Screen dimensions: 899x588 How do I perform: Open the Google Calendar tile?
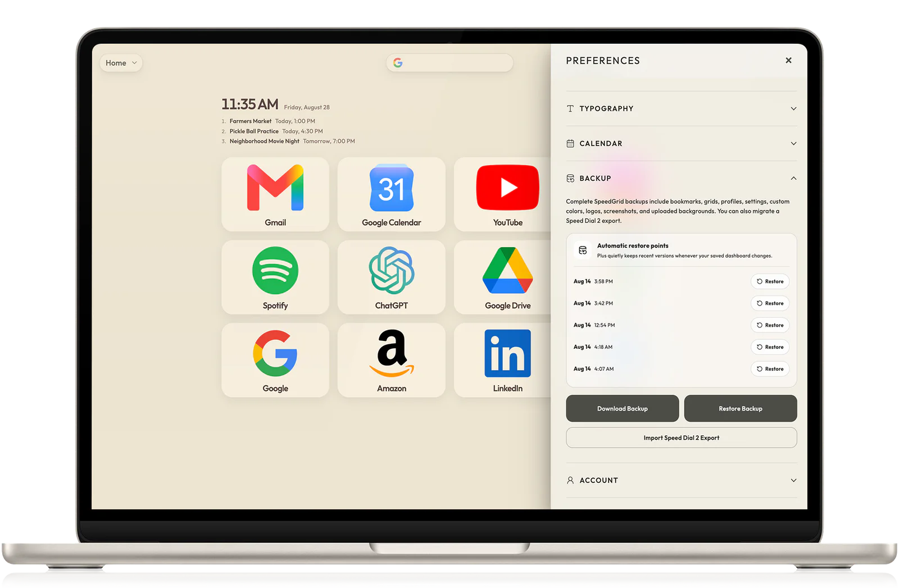pos(392,194)
